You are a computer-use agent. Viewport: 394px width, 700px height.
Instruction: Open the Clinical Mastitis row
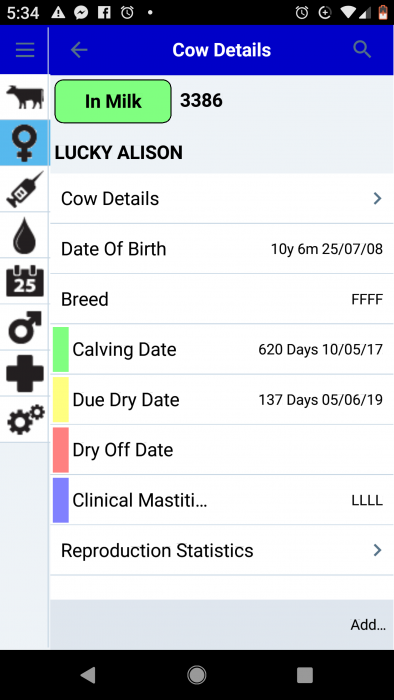point(222,500)
